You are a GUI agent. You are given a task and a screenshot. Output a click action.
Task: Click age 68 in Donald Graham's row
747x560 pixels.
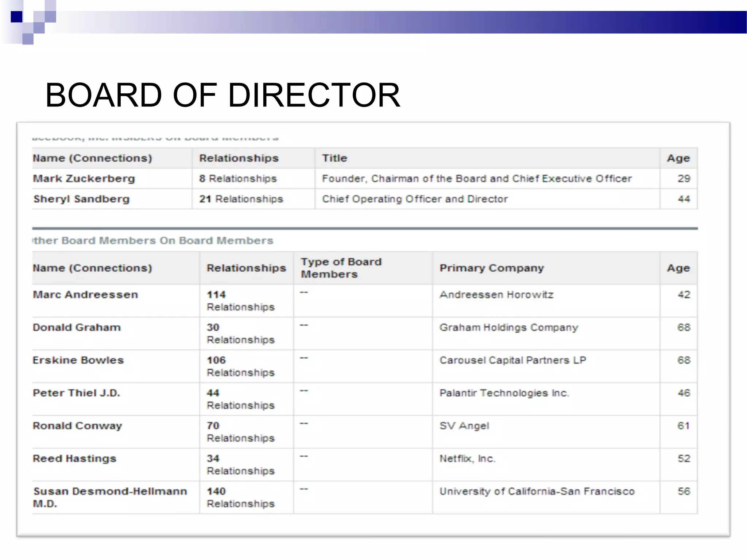coord(684,327)
